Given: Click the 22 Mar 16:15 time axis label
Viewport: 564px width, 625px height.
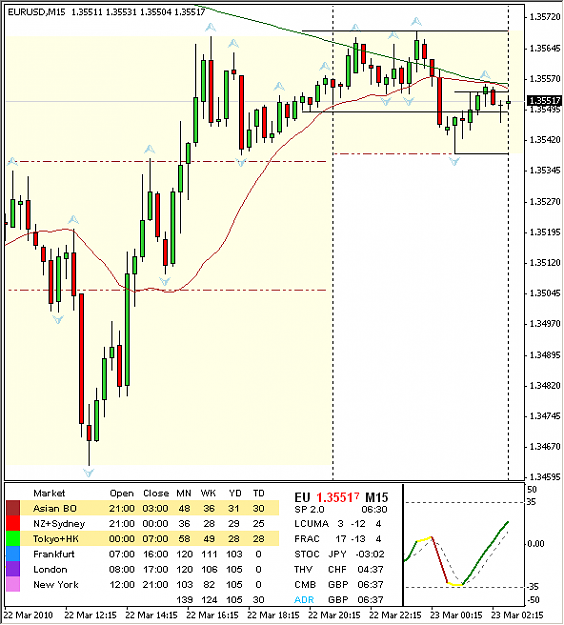Looking at the screenshot, I should 212,615.
